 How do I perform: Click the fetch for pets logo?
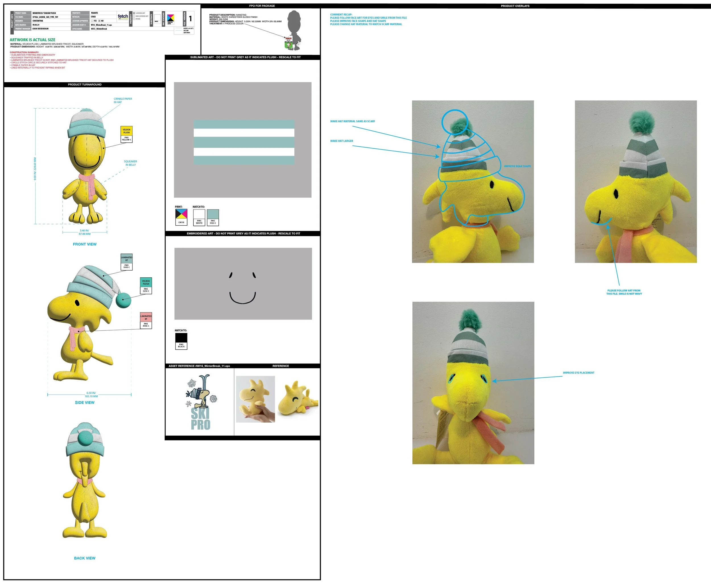pyautogui.click(x=123, y=17)
